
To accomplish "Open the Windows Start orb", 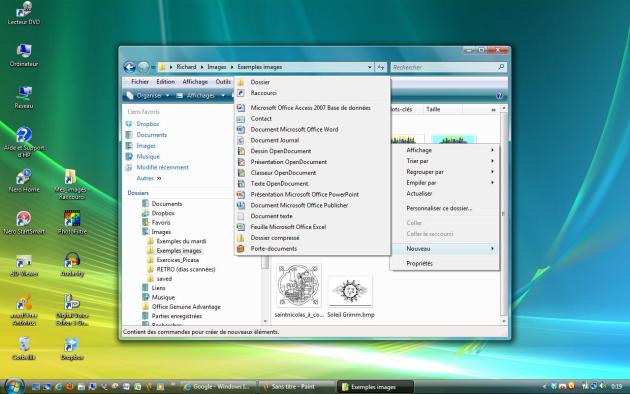I will click(15, 386).
